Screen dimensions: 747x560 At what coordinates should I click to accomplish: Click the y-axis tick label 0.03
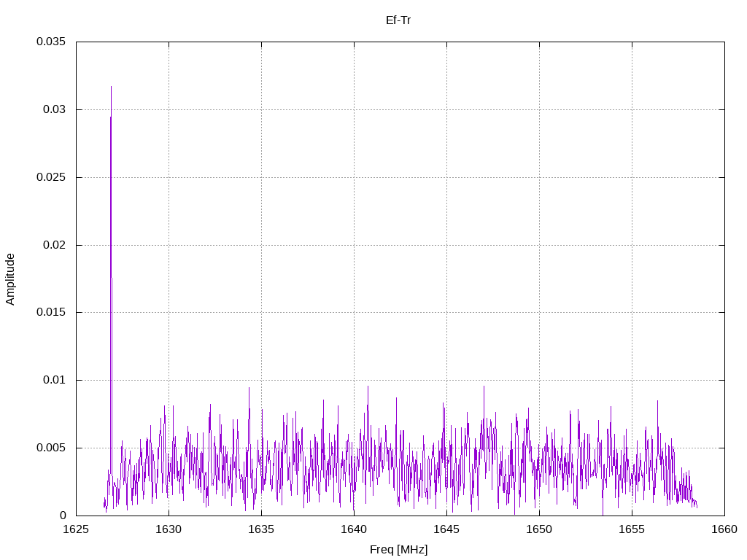tap(54, 109)
